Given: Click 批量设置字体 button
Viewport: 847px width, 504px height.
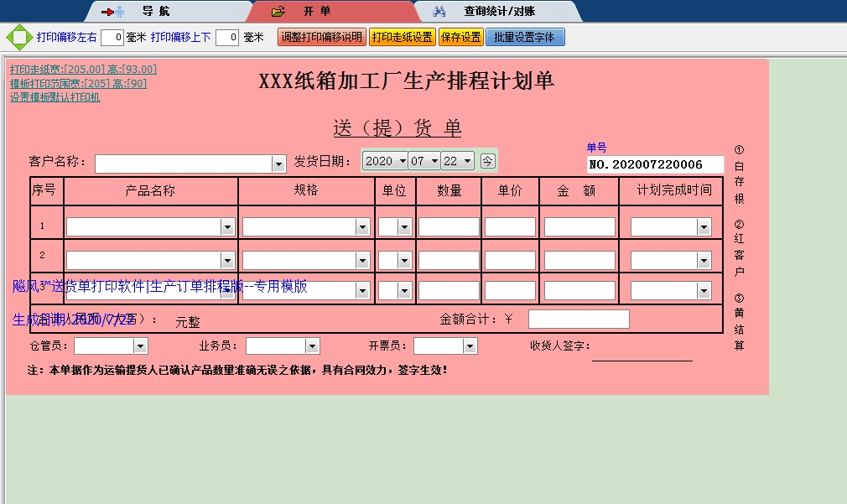Looking at the screenshot, I should coord(525,38).
